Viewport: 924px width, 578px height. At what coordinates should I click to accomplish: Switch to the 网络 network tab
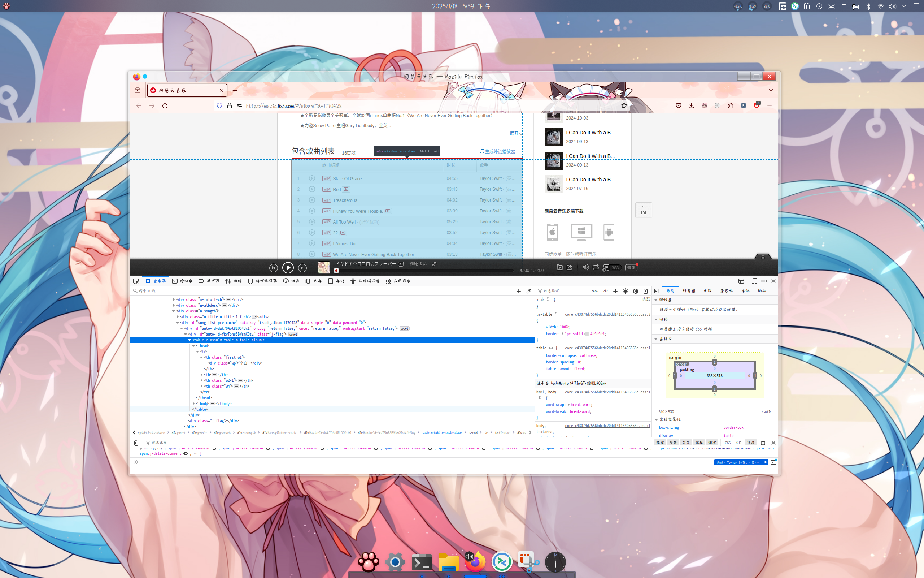click(x=233, y=281)
